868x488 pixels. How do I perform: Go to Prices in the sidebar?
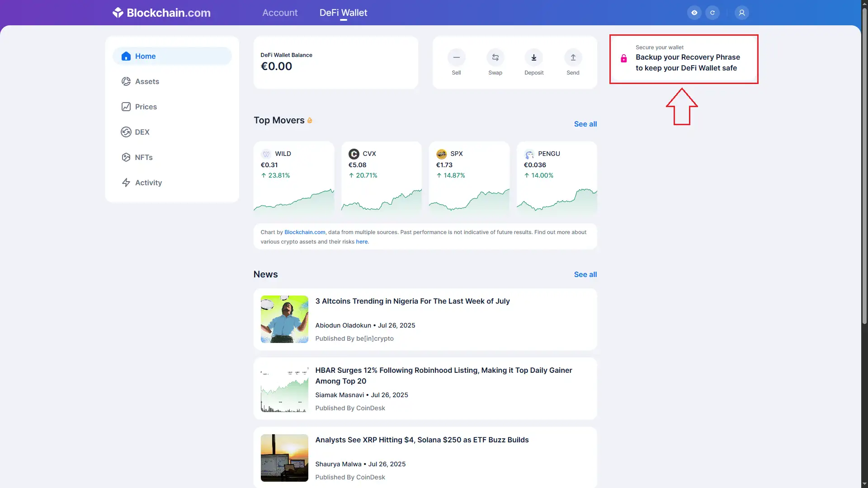[172, 107]
